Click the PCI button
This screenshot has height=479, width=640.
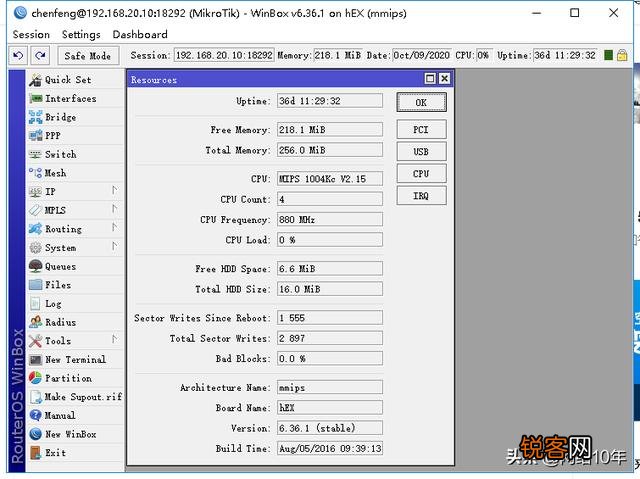point(421,130)
